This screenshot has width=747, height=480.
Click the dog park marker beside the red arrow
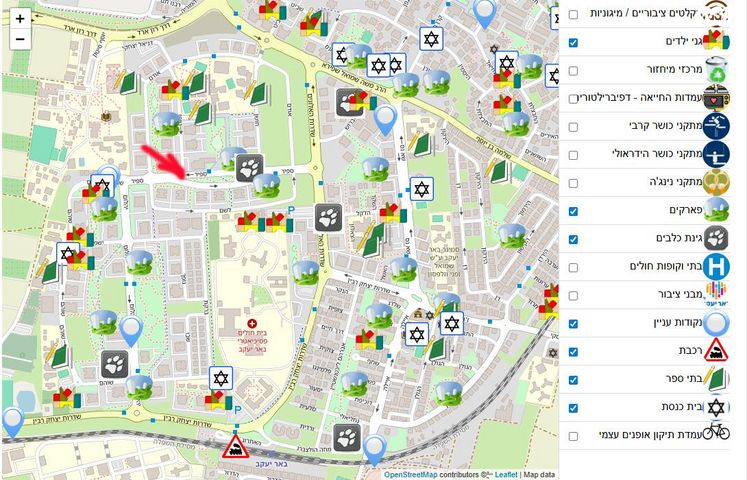[x=250, y=165]
